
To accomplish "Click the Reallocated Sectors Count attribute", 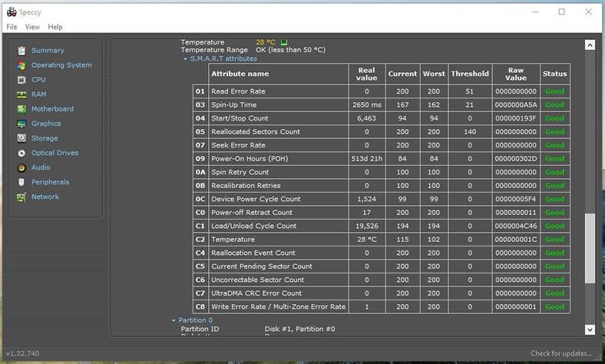I will tap(256, 131).
